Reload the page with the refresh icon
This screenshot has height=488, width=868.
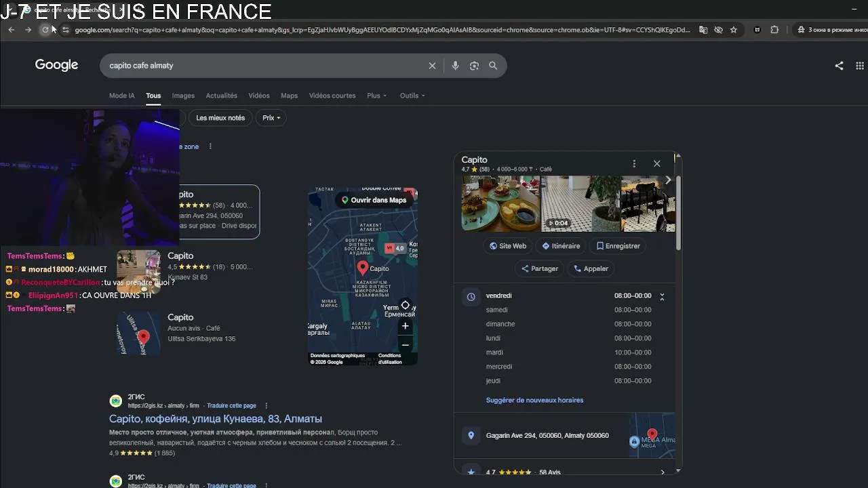45,30
